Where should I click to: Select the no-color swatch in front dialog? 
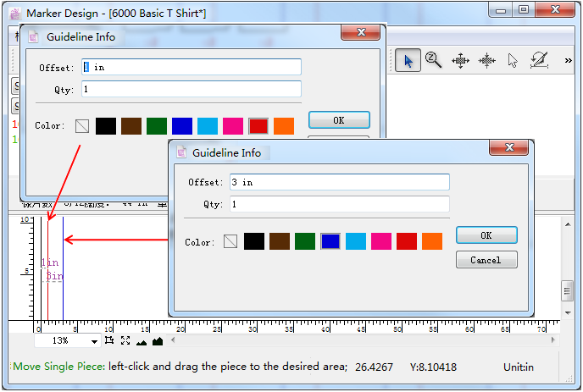pos(230,241)
